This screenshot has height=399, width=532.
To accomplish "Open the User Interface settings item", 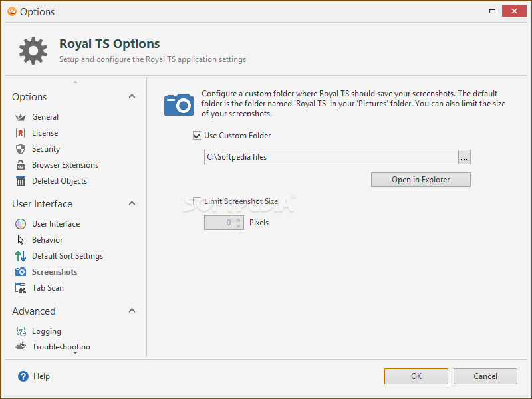I will (x=56, y=224).
